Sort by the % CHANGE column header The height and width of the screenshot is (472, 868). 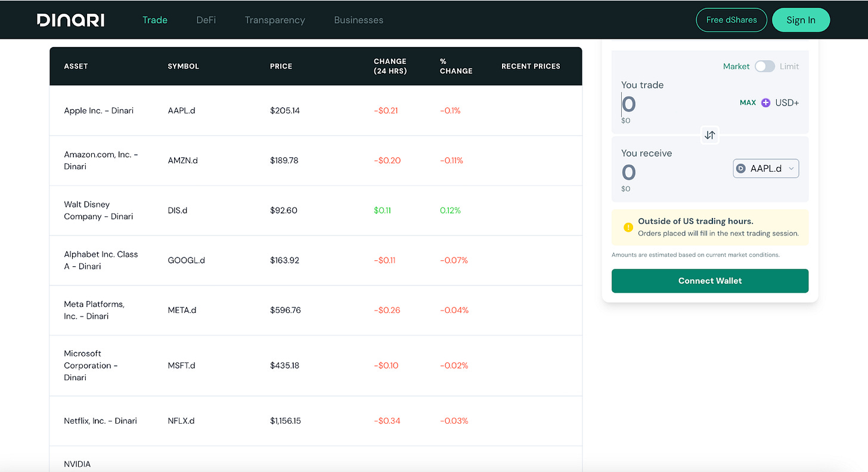(x=456, y=66)
